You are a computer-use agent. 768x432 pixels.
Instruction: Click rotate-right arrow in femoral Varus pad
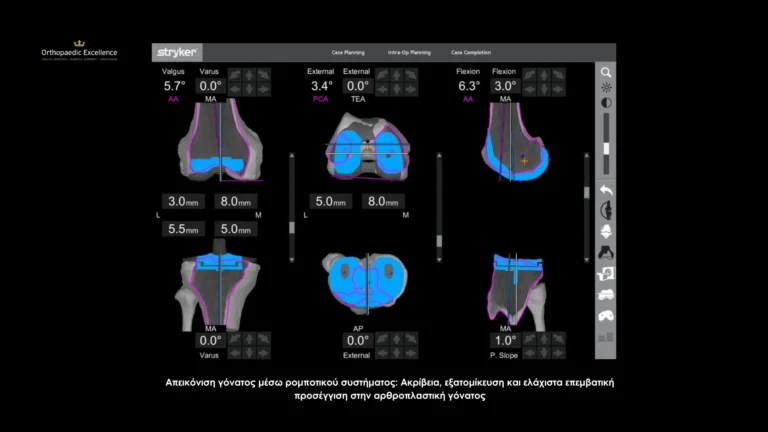coord(264,75)
